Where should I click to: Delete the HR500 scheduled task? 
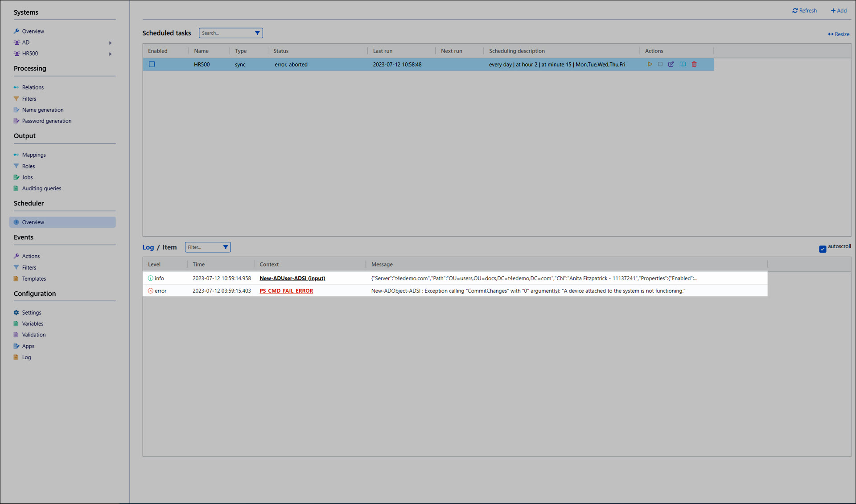(694, 64)
